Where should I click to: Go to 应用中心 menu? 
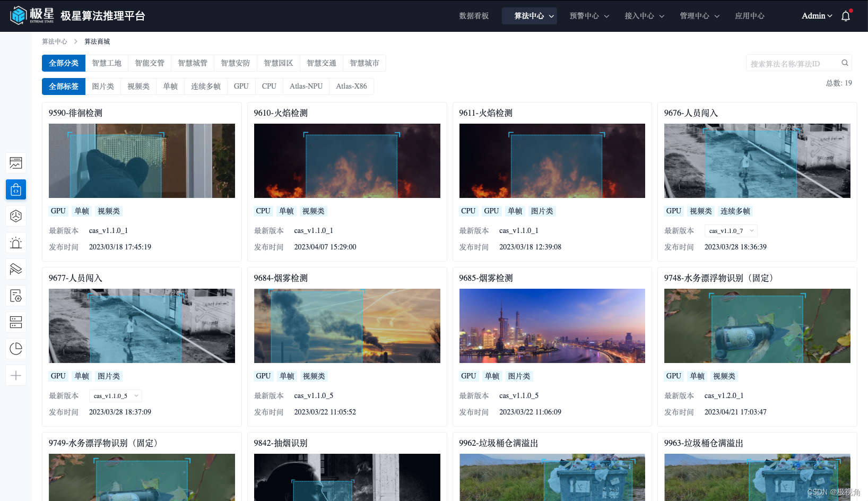click(749, 16)
